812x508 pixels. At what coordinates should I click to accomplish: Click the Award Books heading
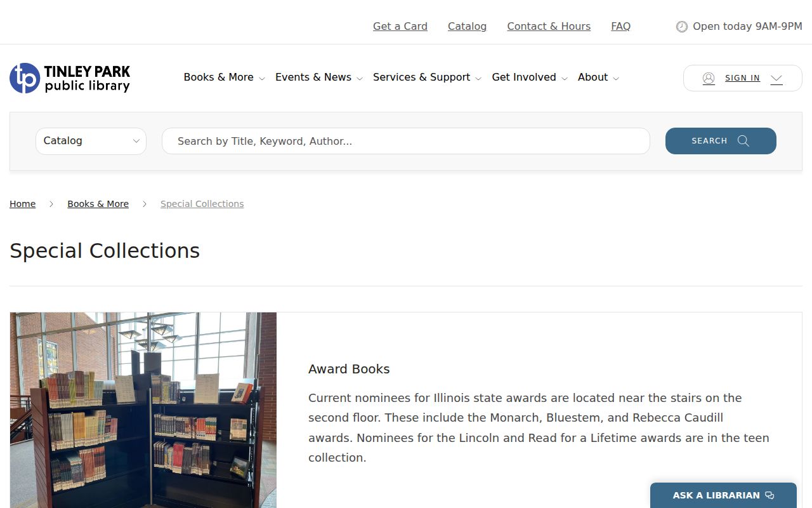point(349,370)
